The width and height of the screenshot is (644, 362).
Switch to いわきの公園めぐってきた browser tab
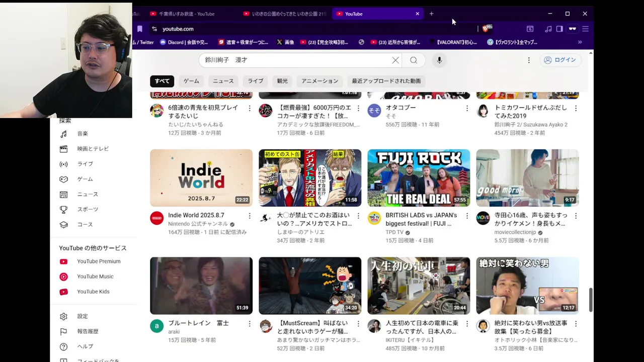[x=284, y=14]
